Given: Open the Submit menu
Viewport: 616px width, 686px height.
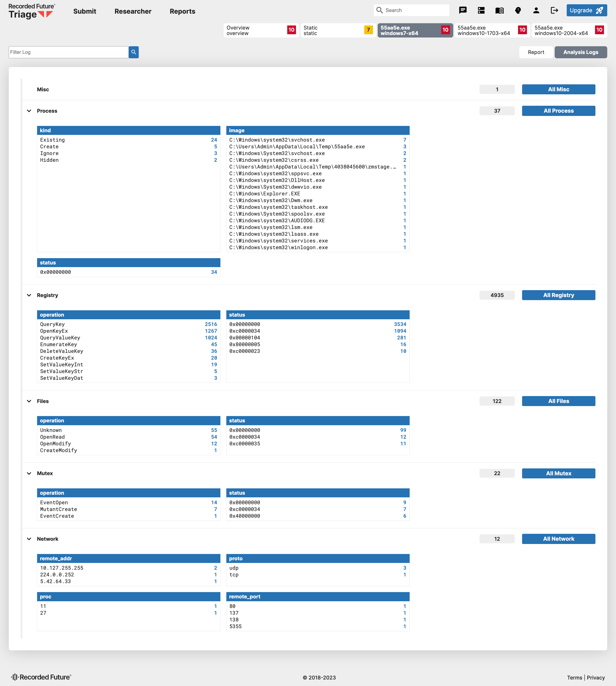Looking at the screenshot, I should tap(85, 11).
